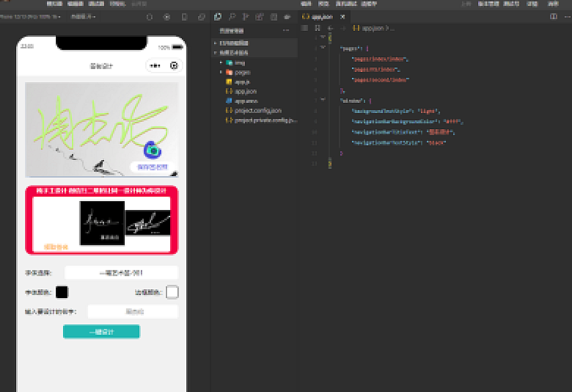Viewport: 572px width, 392px height.
Task: Click the save-to-album button on the signature image
Action: point(152,167)
